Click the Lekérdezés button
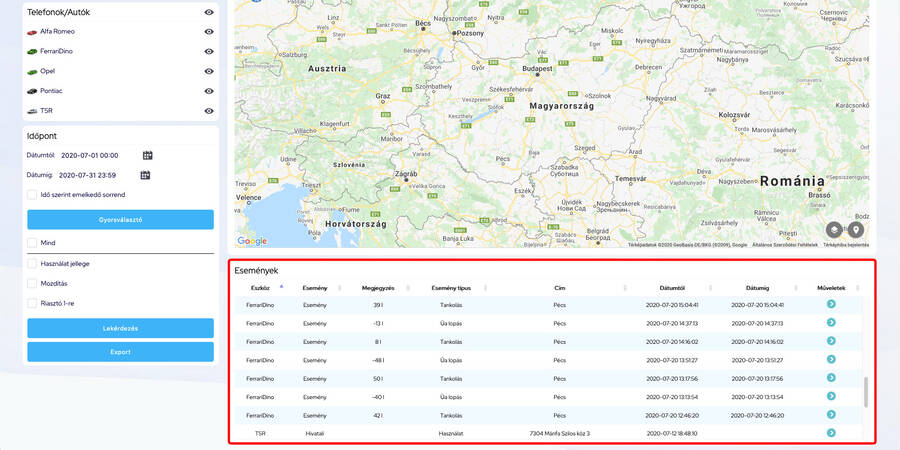The height and width of the screenshot is (450, 900). (120, 328)
